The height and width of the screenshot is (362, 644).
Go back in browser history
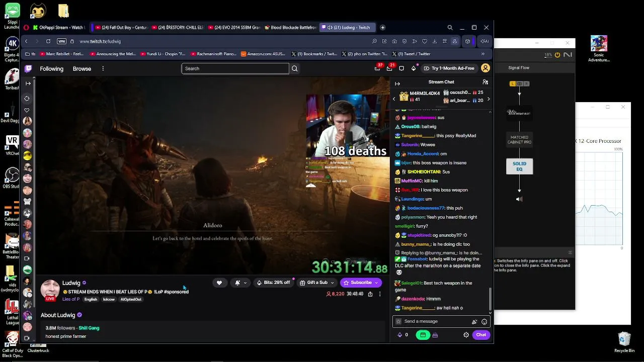click(x=26, y=41)
